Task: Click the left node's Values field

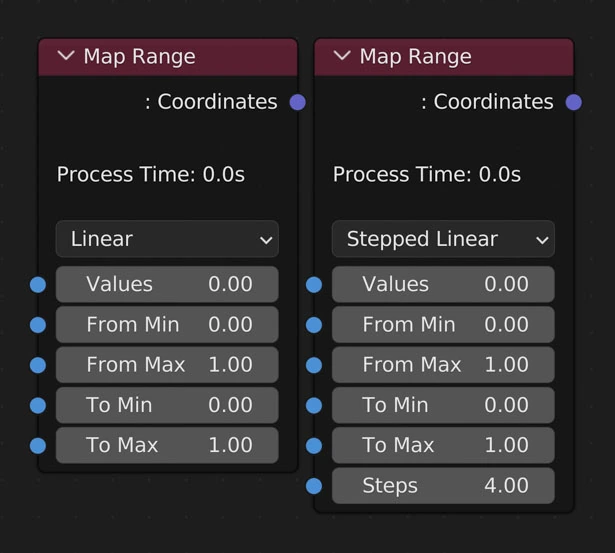Action: [167, 285]
